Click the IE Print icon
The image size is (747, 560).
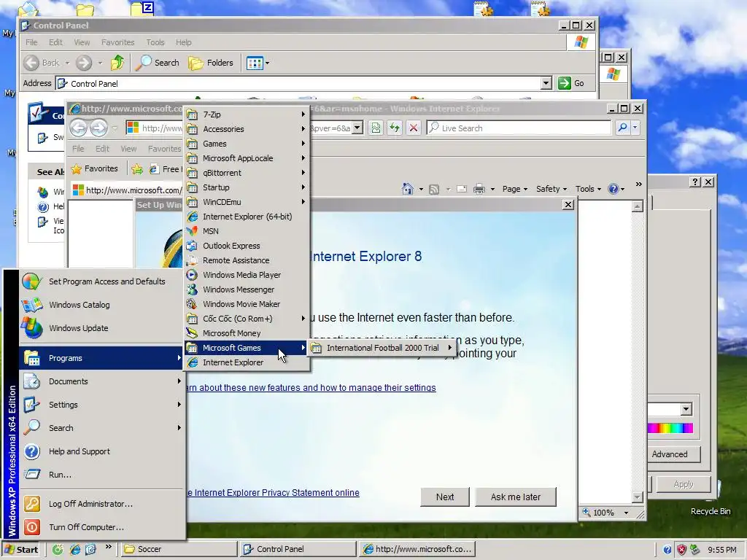click(479, 189)
